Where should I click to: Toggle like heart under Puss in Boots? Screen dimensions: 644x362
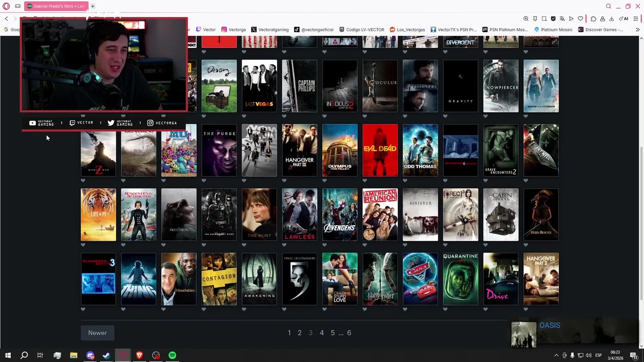click(526, 245)
